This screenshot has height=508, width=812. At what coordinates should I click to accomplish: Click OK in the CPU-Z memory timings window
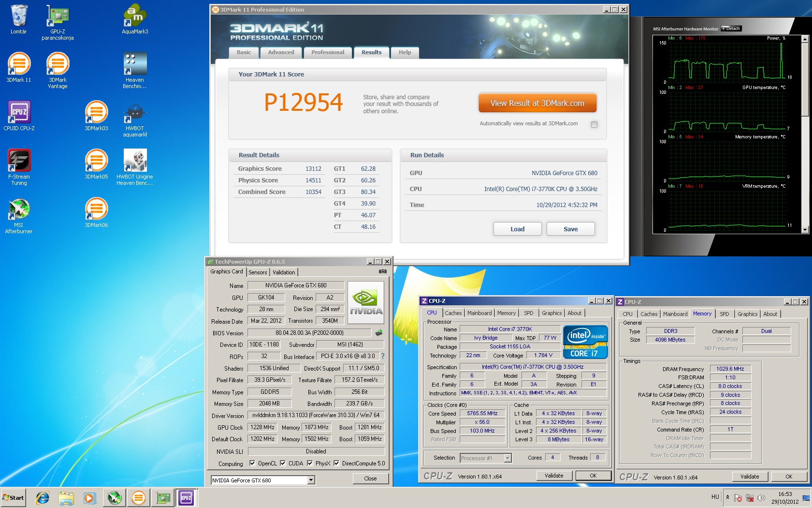click(789, 477)
